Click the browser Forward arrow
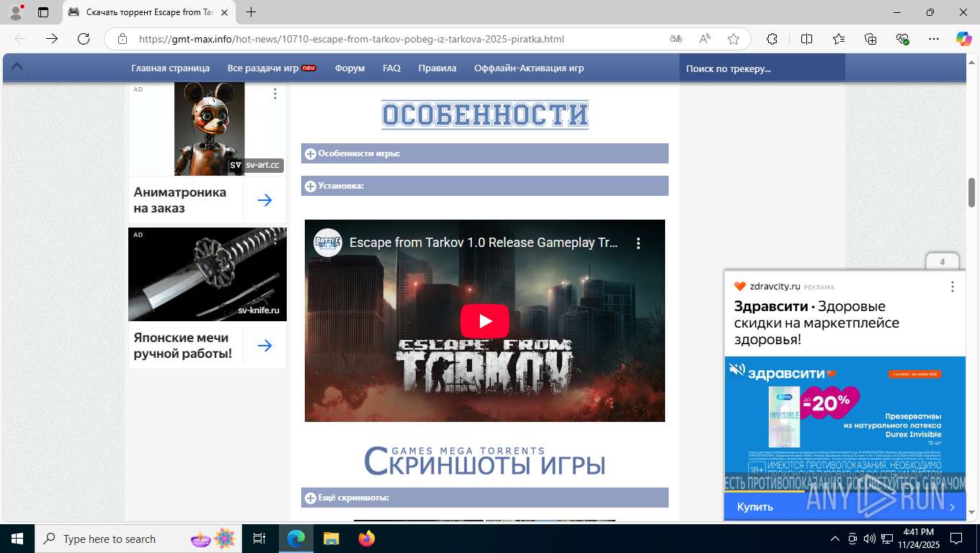This screenshot has height=553, width=980. click(52, 39)
